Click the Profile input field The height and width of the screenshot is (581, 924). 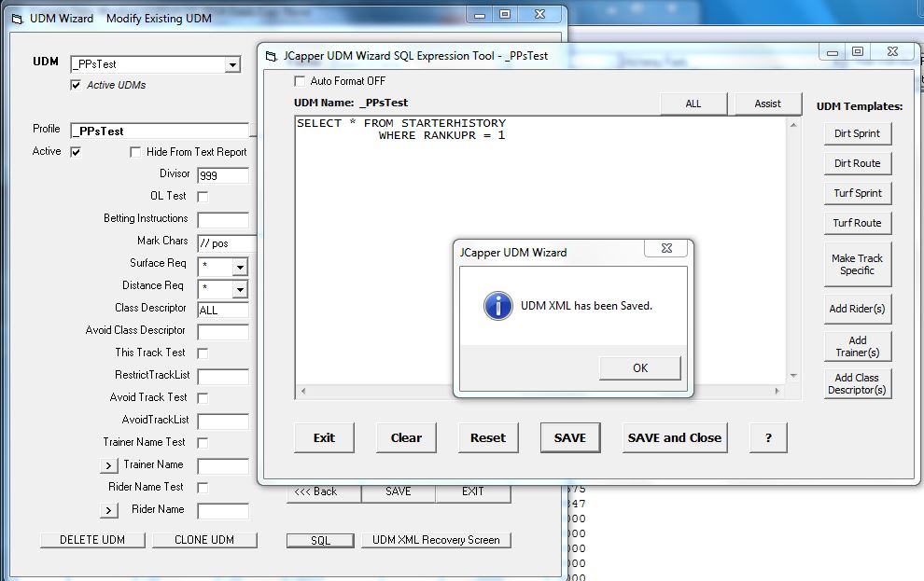(x=160, y=131)
